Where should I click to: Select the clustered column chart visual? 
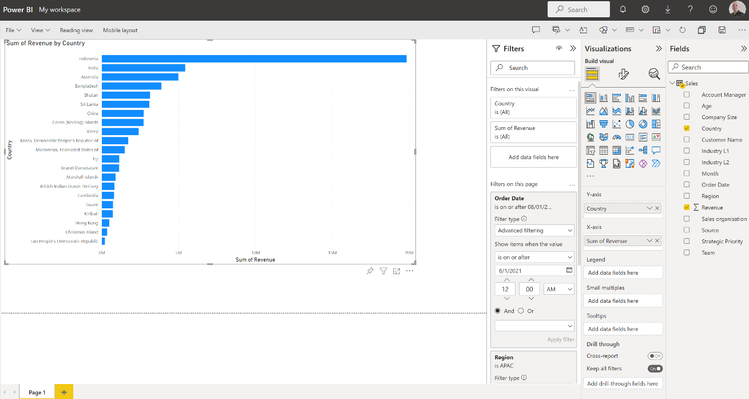tap(630, 98)
